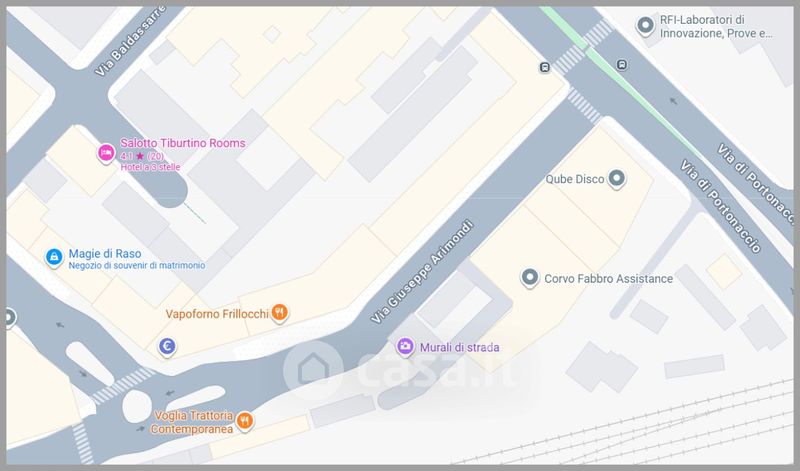Select the Magie di Raso shopping bag icon

tap(53, 258)
